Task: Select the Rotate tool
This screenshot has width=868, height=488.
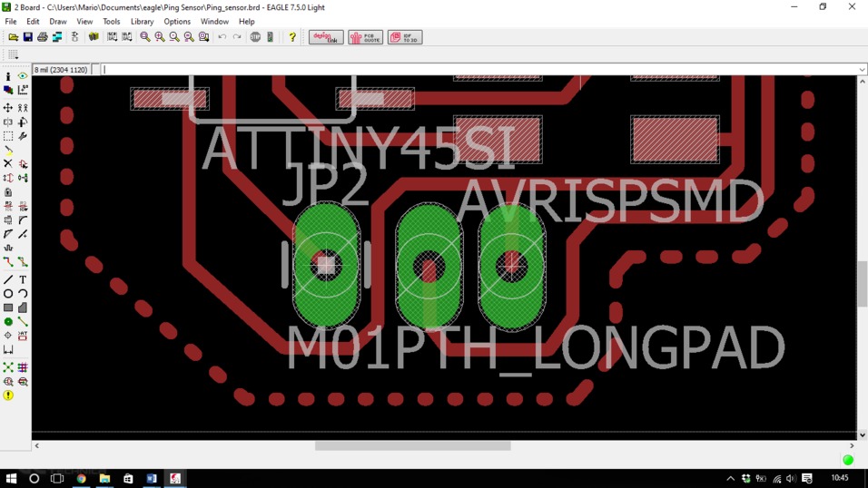Action: click(x=23, y=122)
